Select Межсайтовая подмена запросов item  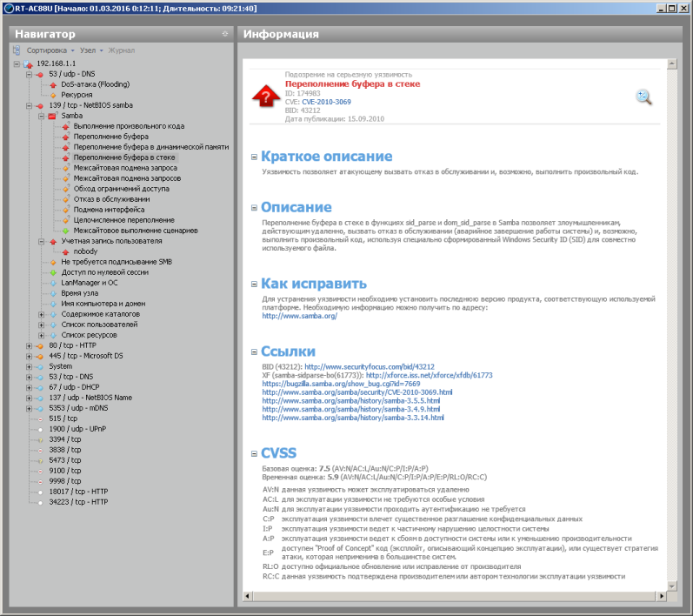[127, 178]
